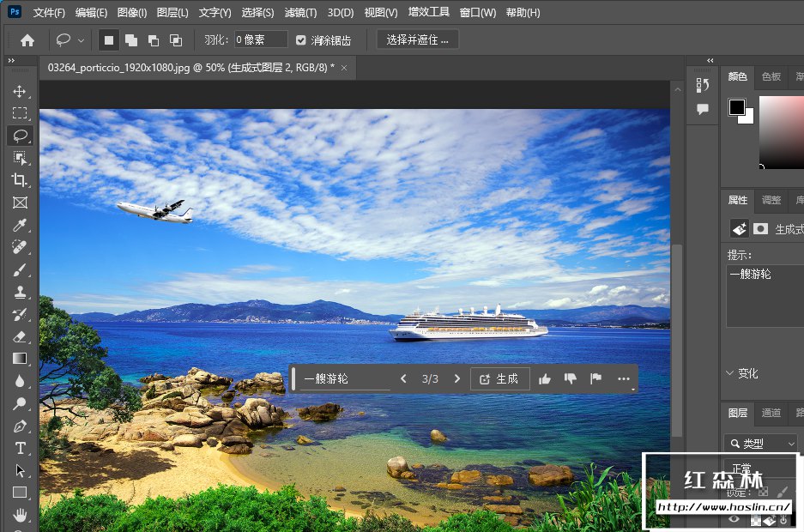The width and height of the screenshot is (804, 532).
Task: Select the Eyedropper tool
Action: (x=20, y=225)
